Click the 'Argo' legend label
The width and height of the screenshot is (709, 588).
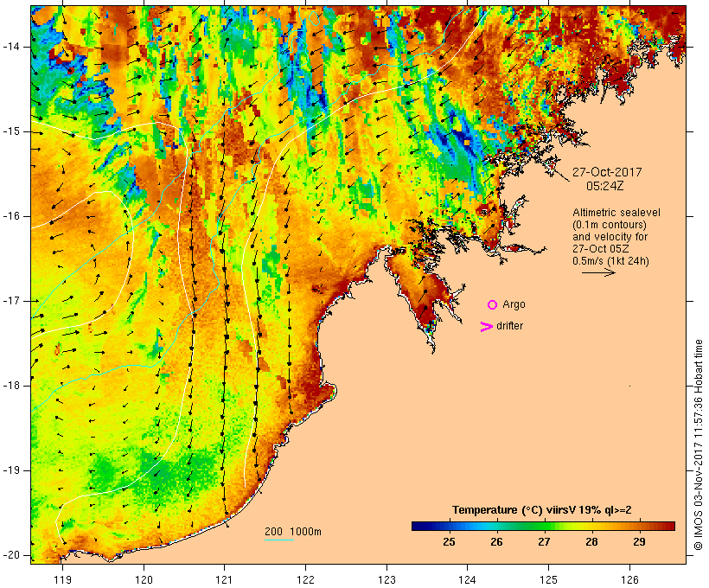(x=514, y=304)
